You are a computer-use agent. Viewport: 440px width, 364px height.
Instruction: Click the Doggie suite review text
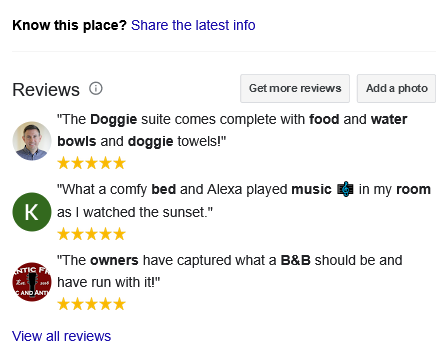(x=232, y=130)
